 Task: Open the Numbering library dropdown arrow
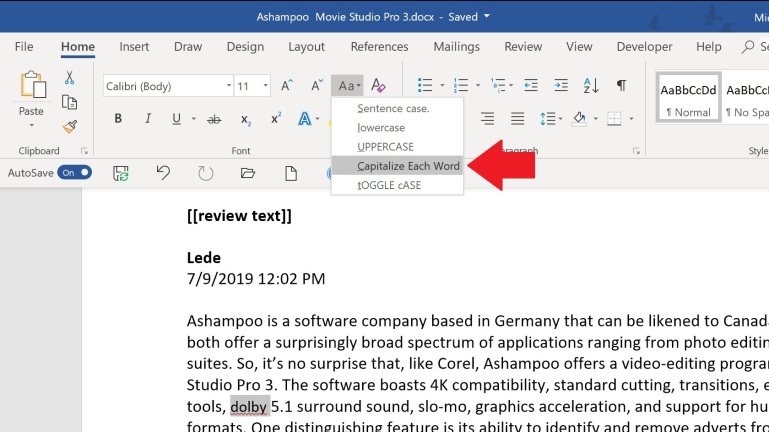(478, 85)
